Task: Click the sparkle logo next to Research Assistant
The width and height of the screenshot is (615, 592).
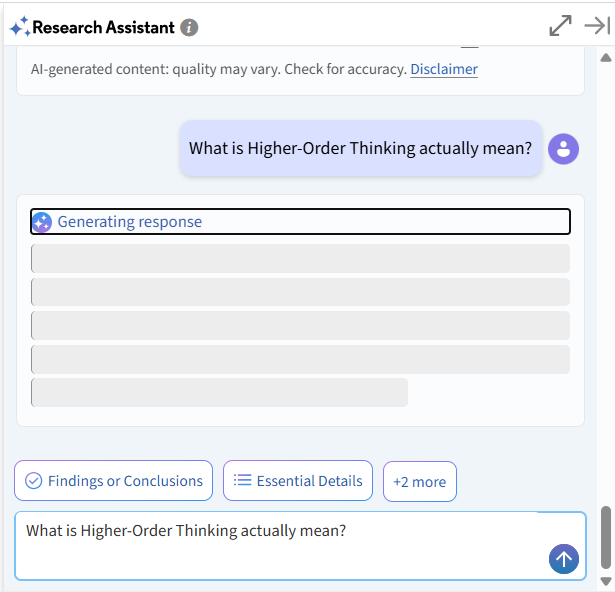Action: [x=20, y=27]
